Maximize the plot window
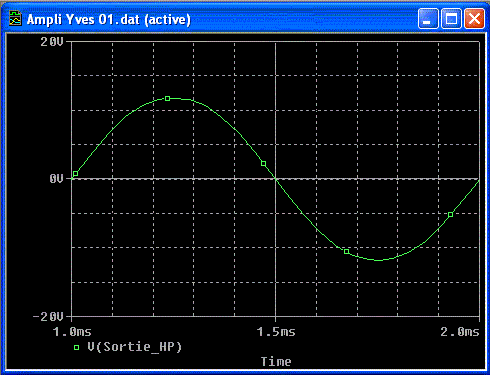This screenshot has width=490, height=375. click(x=451, y=19)
